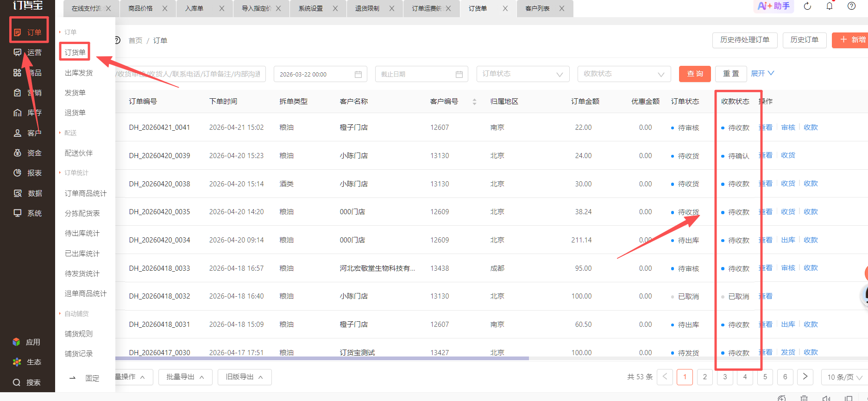Open the 订单状态 filter dropdown
The image size is (868, 401).
522,74
